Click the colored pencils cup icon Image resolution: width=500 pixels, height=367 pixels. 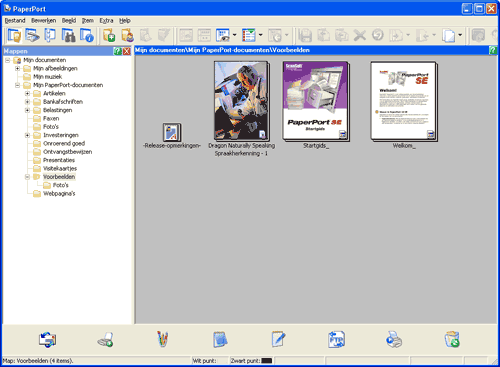[163, 339]
